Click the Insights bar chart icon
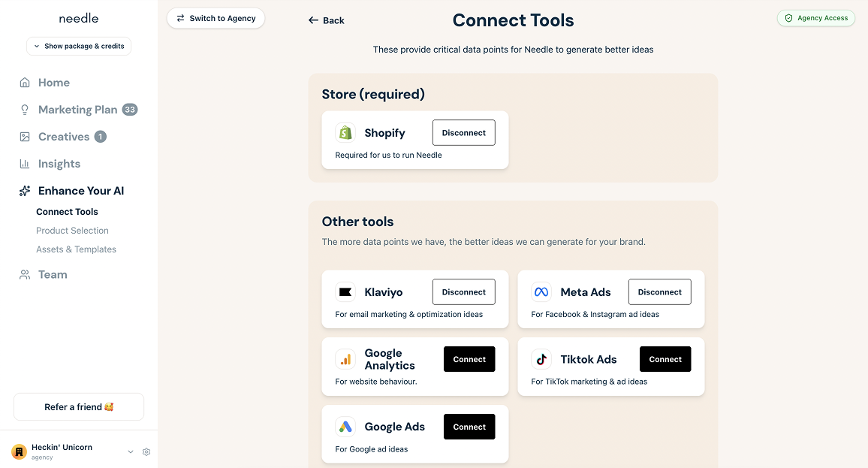868x468 pixels. 24,164
